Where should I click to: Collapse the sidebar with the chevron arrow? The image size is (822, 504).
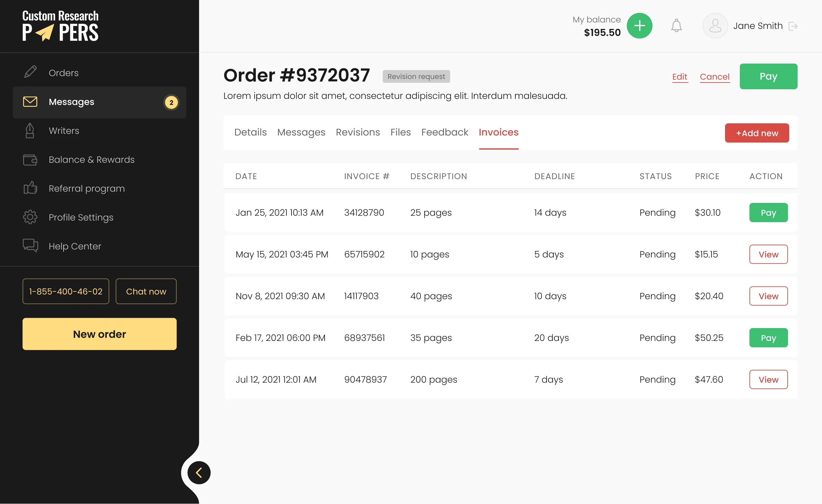(x=199, y=473)
